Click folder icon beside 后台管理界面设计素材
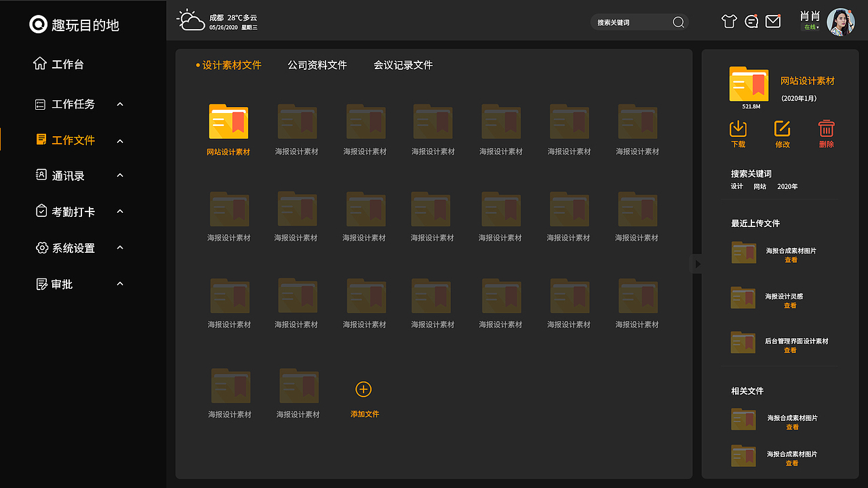 pyautogui.click(x=743, y=342)
